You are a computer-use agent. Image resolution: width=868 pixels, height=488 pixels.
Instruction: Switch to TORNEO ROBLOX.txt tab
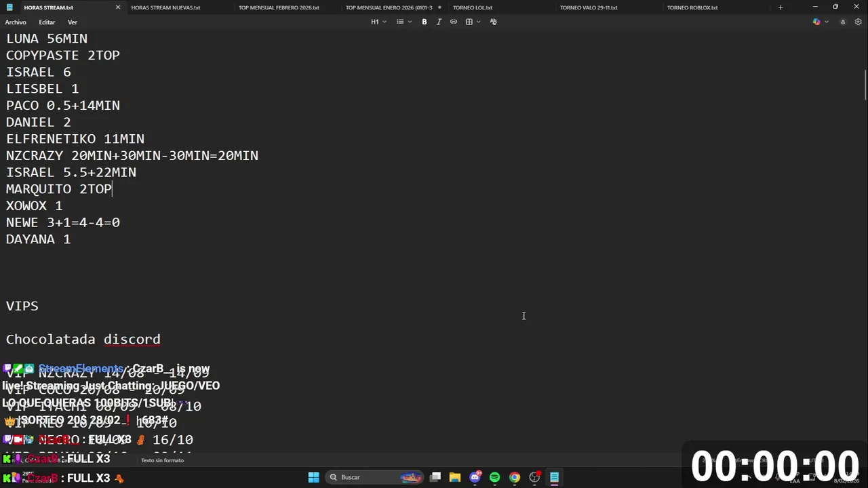coord(692,7)
